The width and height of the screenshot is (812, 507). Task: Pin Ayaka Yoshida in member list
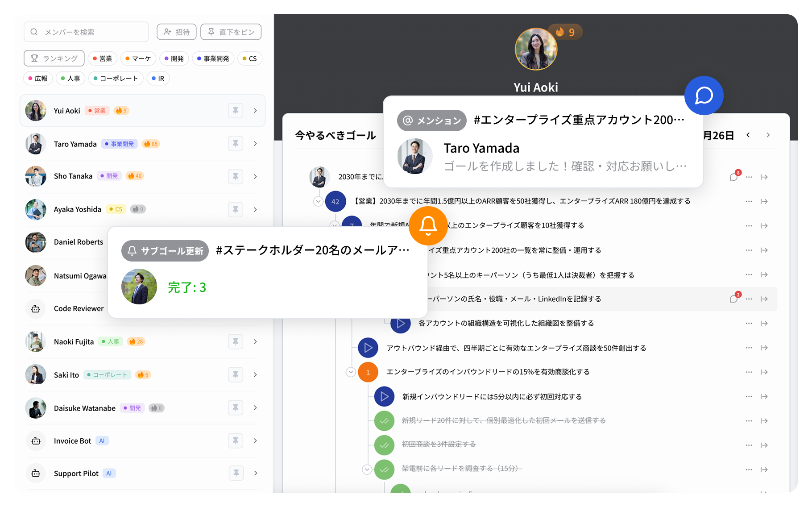[x=235, y=209]
